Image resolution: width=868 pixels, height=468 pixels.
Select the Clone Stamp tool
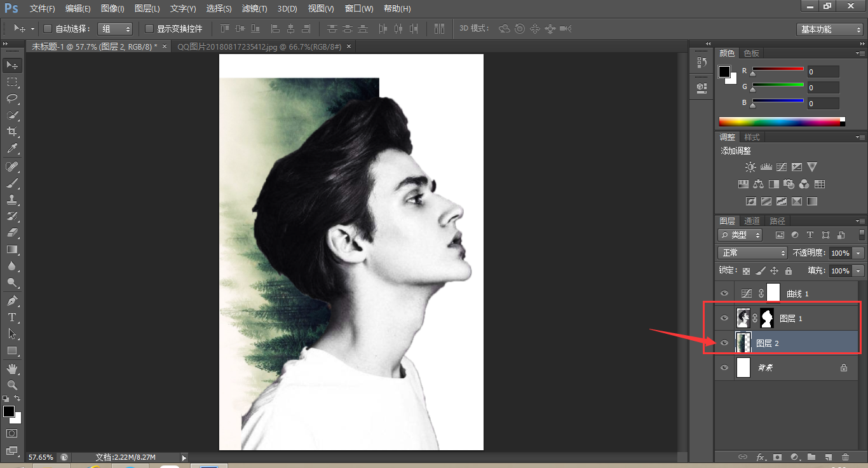(12, 200)
